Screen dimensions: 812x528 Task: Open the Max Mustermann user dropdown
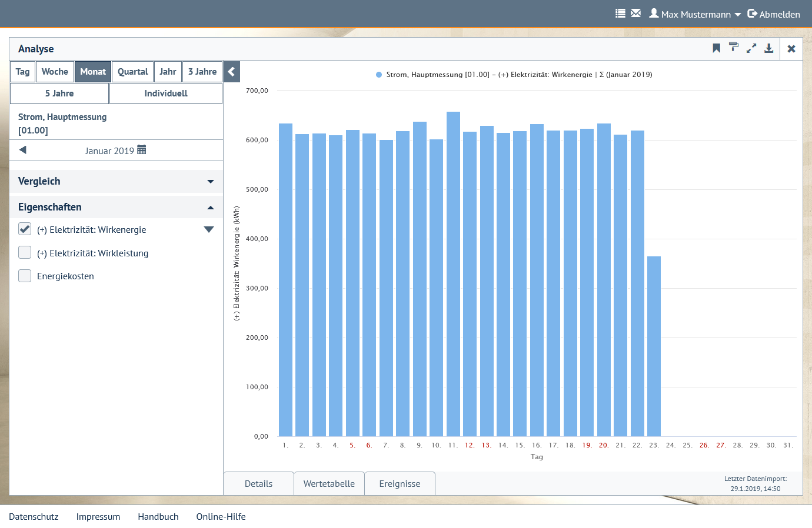tap(695, 14)
